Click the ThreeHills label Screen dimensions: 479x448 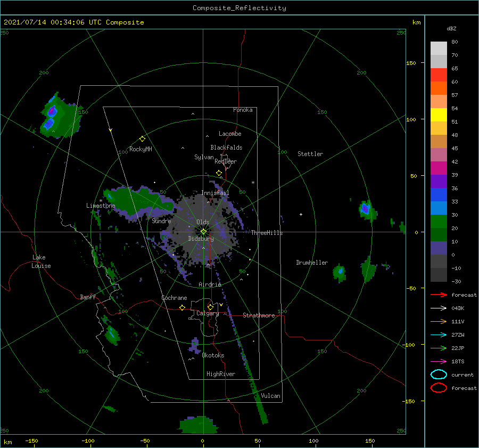point(267,233)
